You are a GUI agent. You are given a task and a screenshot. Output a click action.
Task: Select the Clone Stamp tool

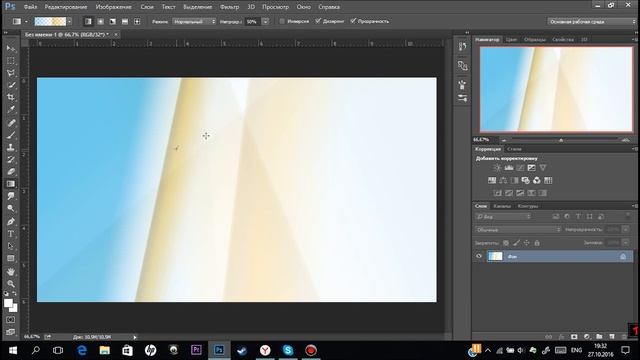point(11,147)
